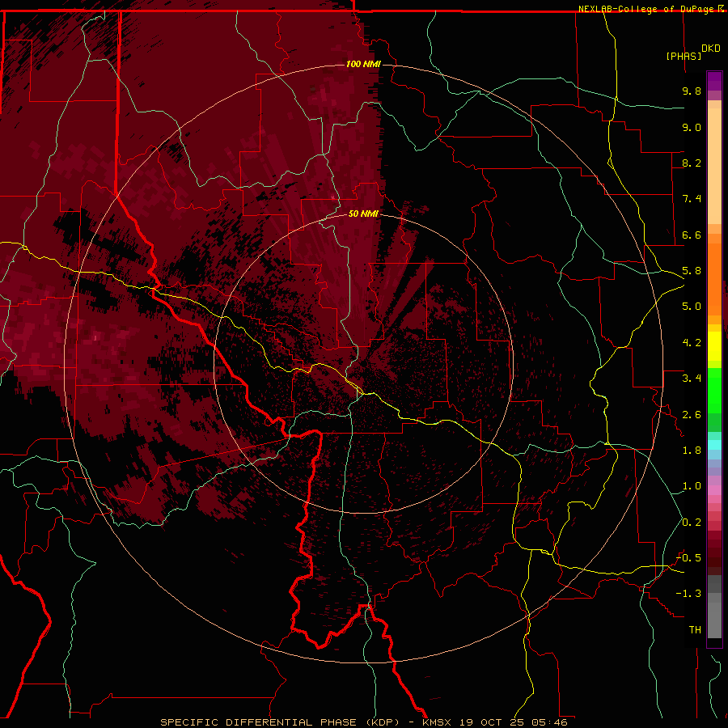Pick the orange segment of the legend bar
The height and width of the screenshot is (728, 728).
(x=714, y=280)
